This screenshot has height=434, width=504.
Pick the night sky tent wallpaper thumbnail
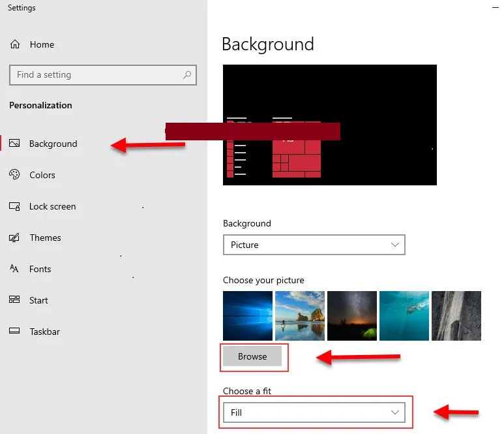[x=351, y=316]
